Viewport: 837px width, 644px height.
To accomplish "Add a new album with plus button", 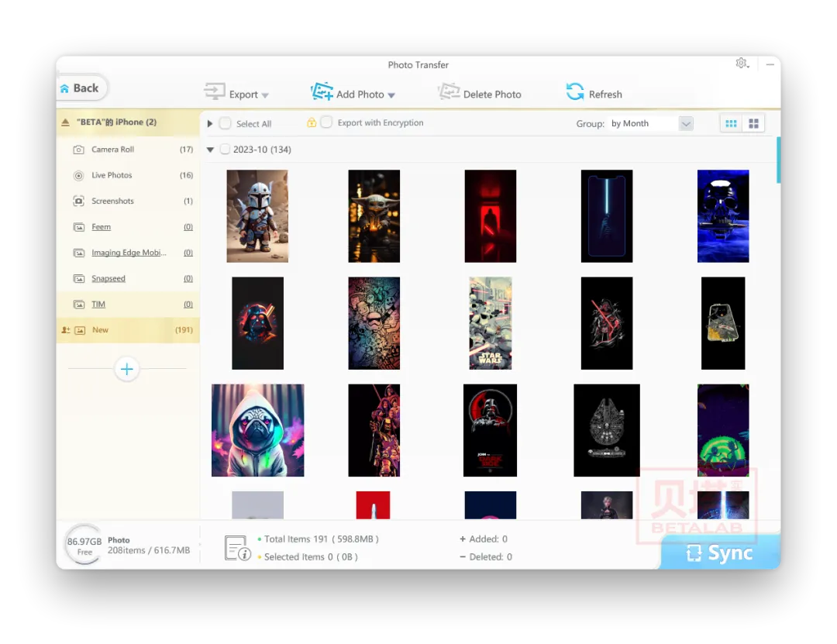I will 127,369.
